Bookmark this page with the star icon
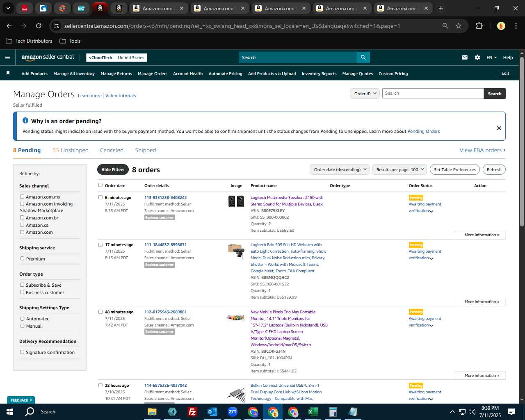 [459, 26]
